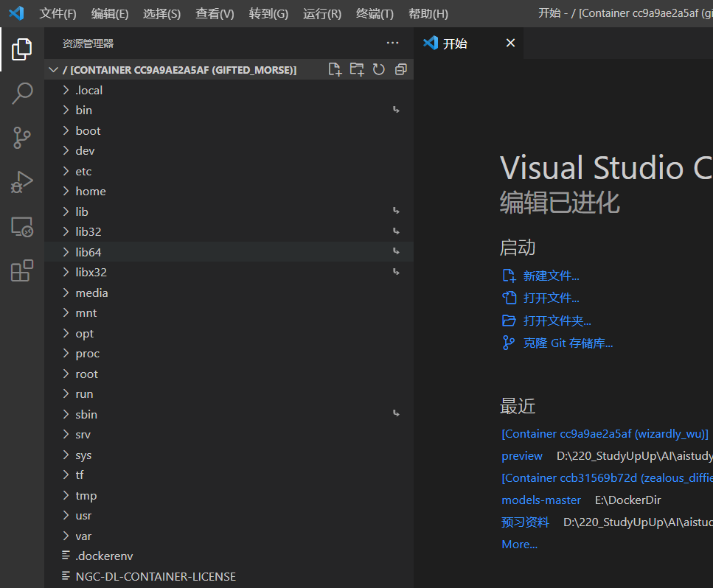Select the mnt folder row
Viewport: 713px width, 588px height.
(229, 312)
